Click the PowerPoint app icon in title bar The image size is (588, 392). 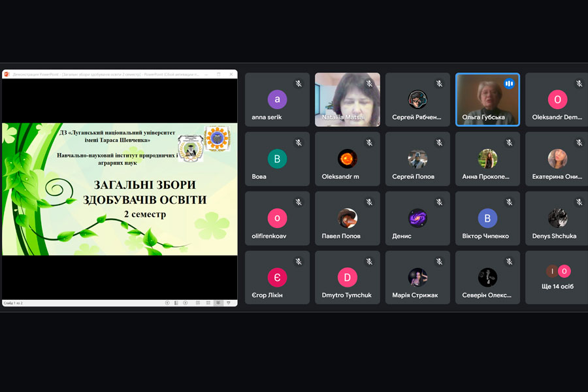coord(7,74)
